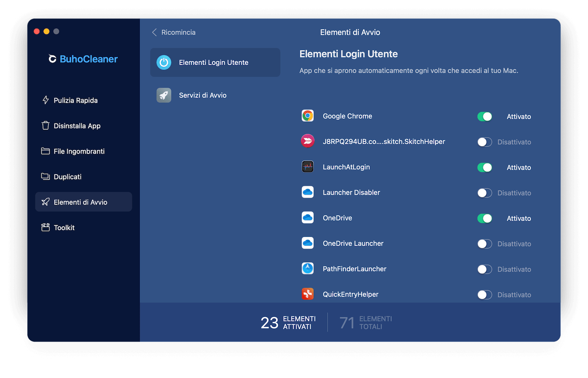Click the blue power icon for Elementi Login Utente
588x378 pixels.
(x=164, y=63)
